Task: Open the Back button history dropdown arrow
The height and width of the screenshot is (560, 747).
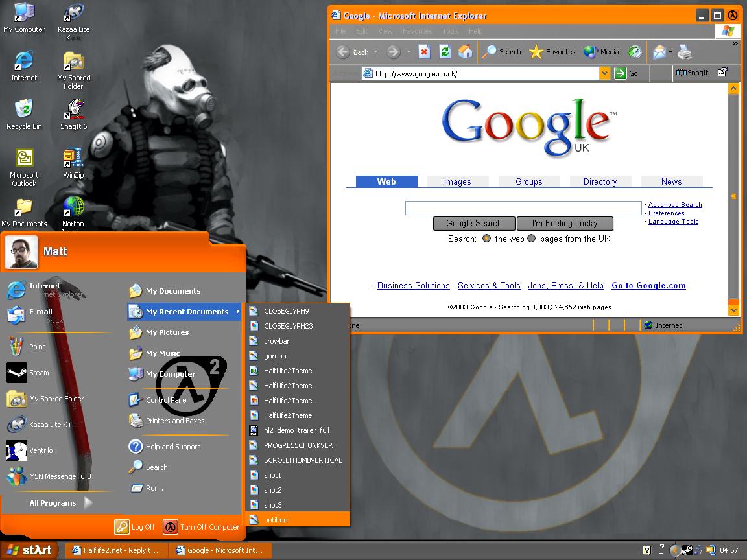Action: tap(376, 52)
